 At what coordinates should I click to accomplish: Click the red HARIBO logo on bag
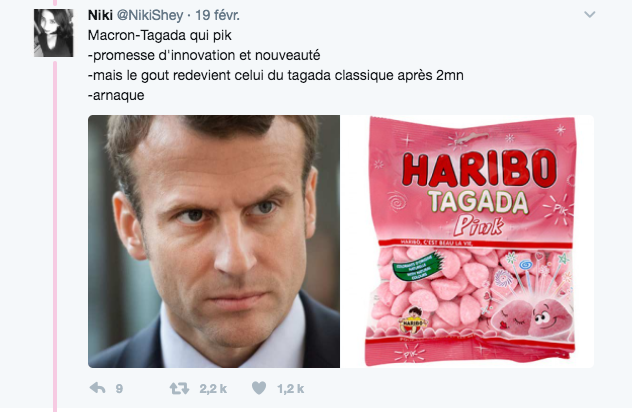pyautogui.click(x=479, y=168)
